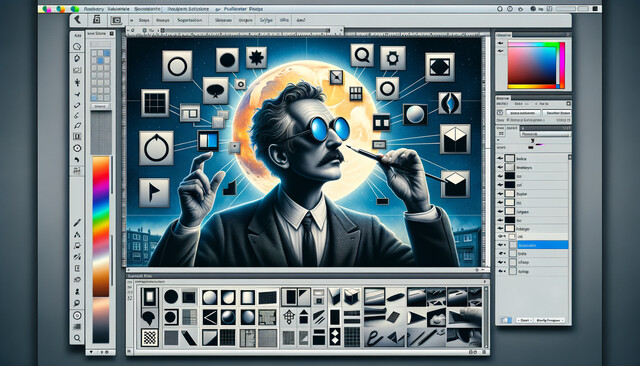Toggle visibility eye of the top layer
640x366 pixels.
(500, 158)
